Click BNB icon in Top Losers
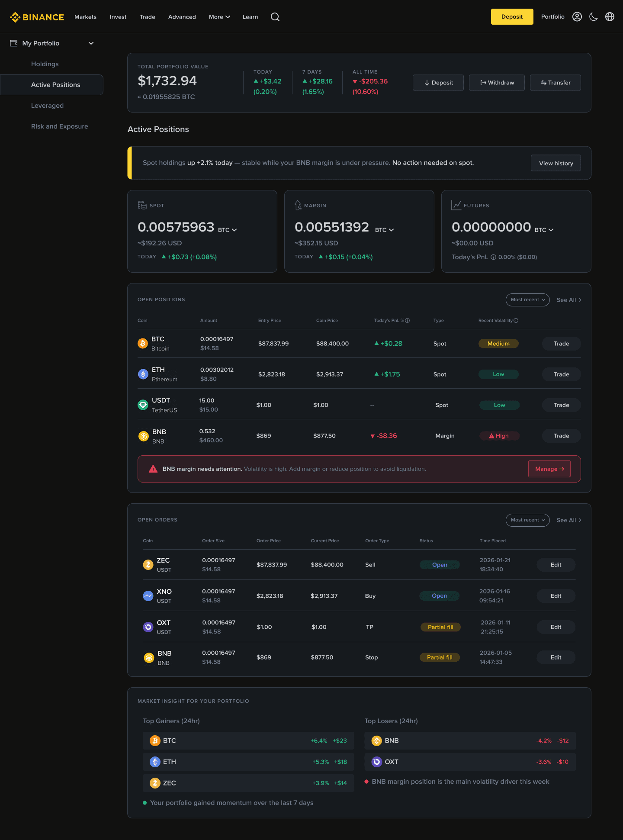The image size is (623, 840). (377, 741)
